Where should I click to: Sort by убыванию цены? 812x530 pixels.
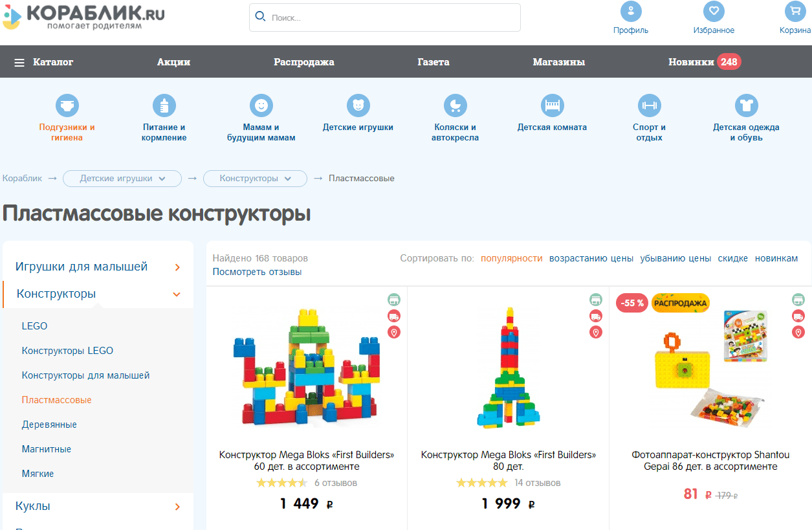[x=675, y=258]
